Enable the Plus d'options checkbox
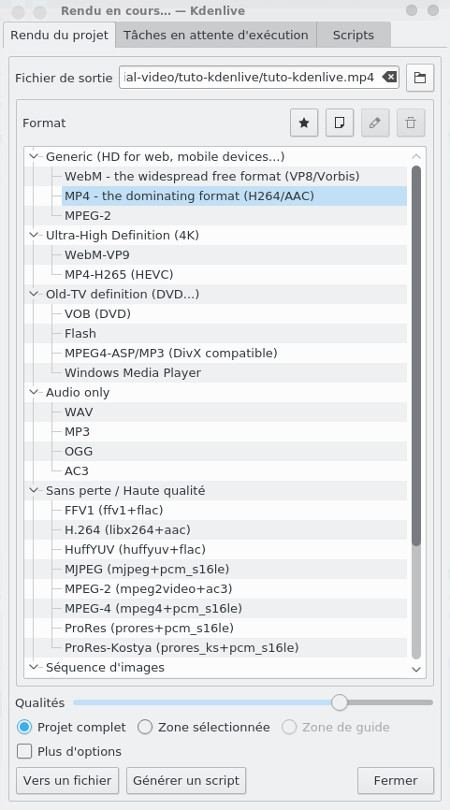 (x=24, y=751)
